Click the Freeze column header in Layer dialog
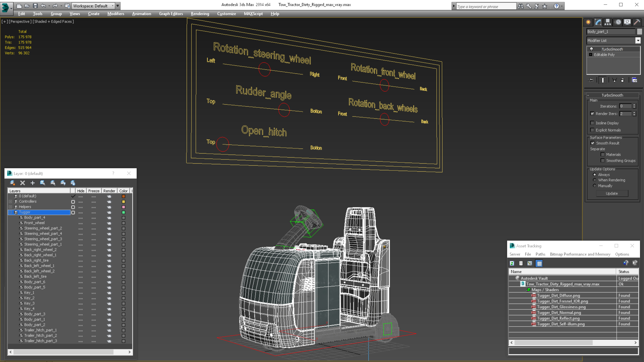Viewport: 644px width, 362px height. [x=94, y=191]
